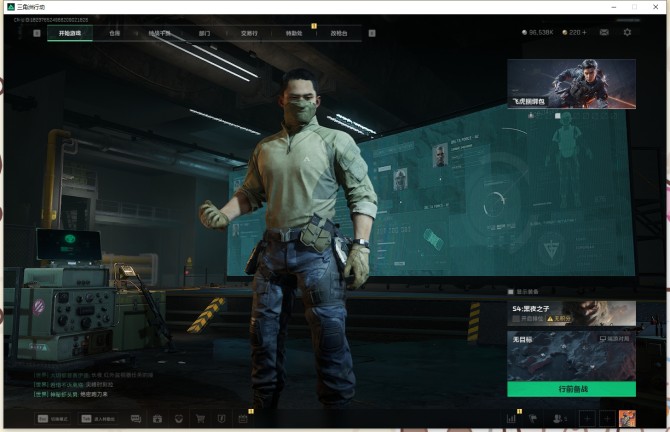Click the second empty teammate plus slot
Screen dimensions: 670x432
pos(607,419)
